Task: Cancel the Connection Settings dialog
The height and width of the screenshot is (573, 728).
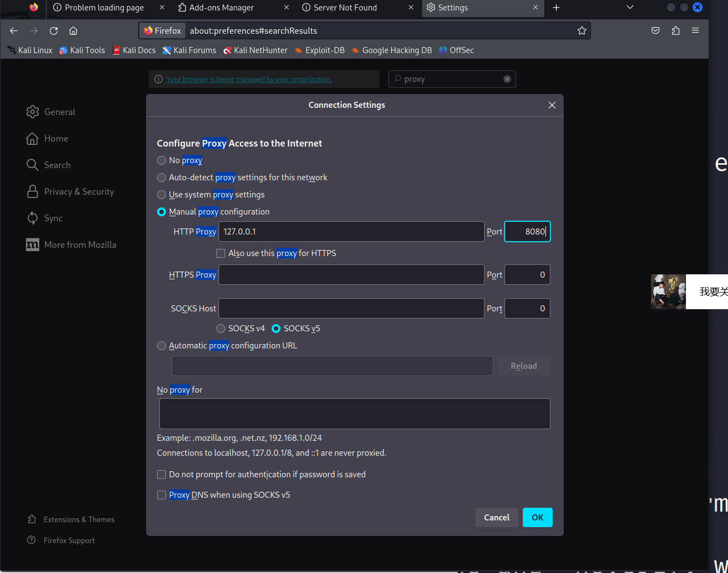Action: click(x=496, y=518)
